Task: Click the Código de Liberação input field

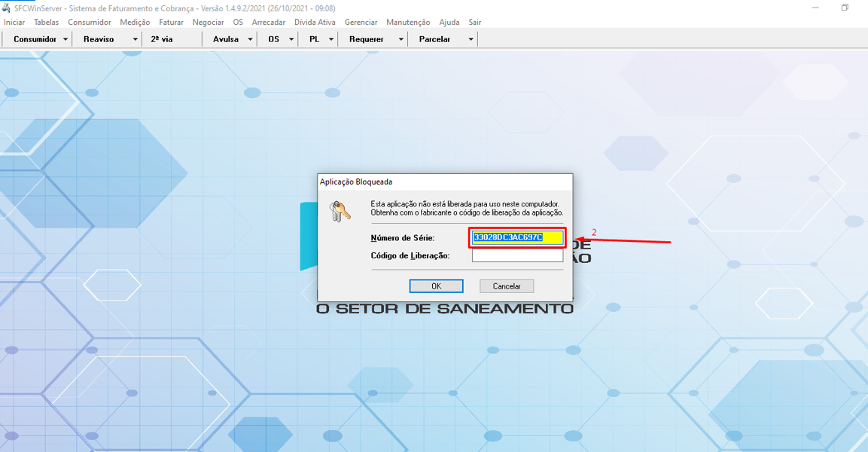Action: (517, 255)
